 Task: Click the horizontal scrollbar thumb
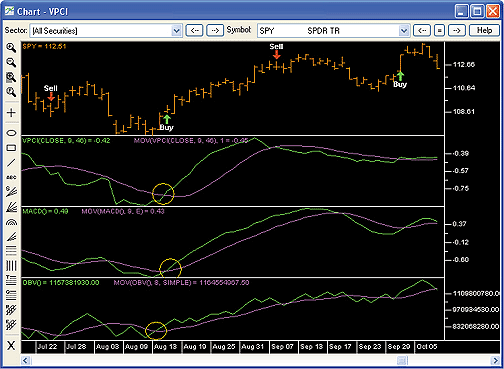pyautogui.click(x=402, y=360)
